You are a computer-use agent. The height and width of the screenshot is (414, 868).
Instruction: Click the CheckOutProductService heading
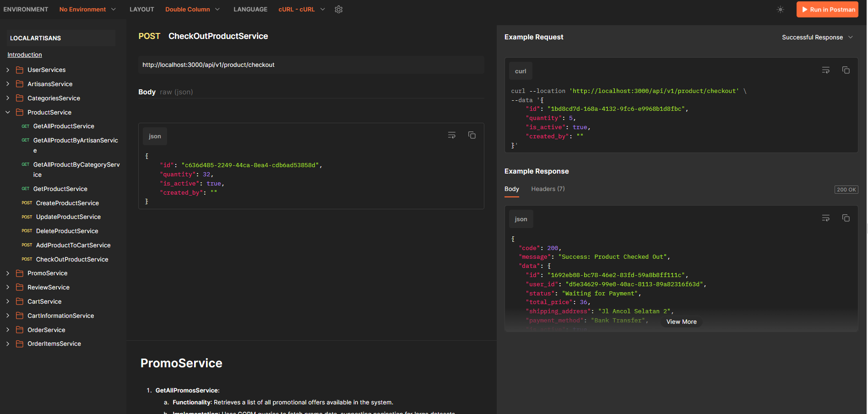point(218,36)
